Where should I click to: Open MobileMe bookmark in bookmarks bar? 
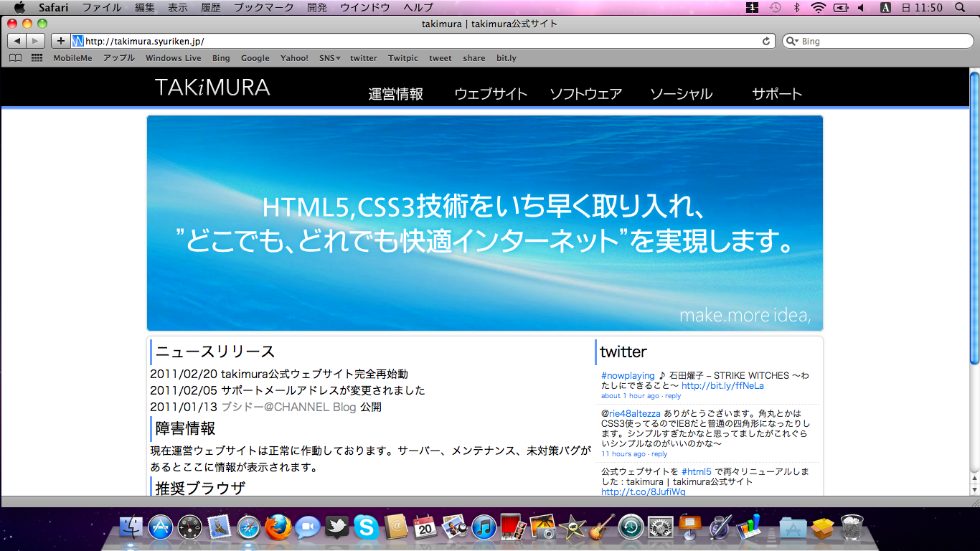[x=72, y=58]
